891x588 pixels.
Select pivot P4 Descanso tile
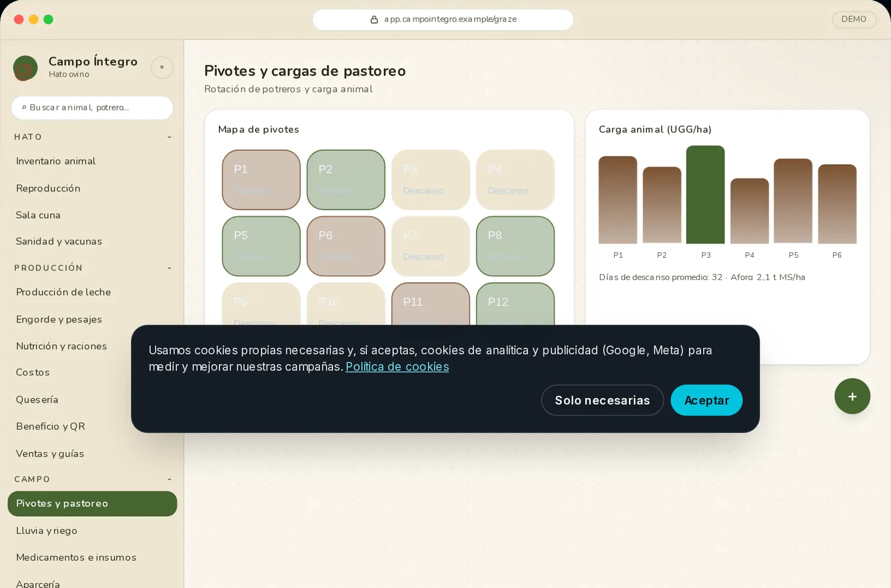pyautogui.click(x=515, y=180)
